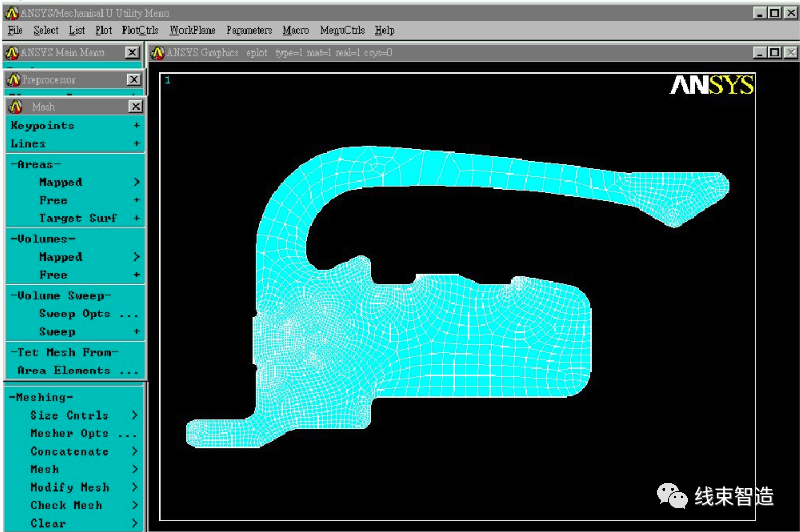Select Lines in Mesh menu
Image resolution: width=800 pixels, height=532 pixels.
click(75, 144)
